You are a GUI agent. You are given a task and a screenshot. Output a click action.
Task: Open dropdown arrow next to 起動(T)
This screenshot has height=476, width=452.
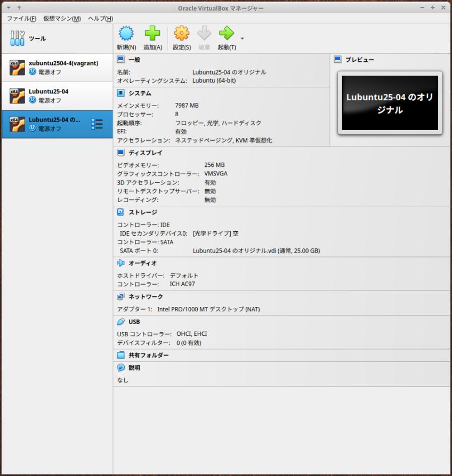pos(242,38)
